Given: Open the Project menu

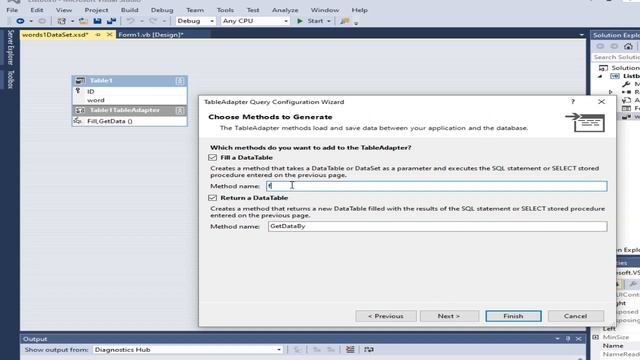Looking at the screenshot, I should (96, 10).
